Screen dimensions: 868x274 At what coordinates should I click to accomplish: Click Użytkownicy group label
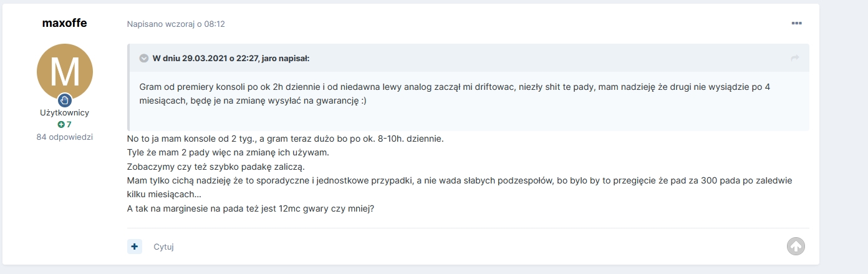click(65, 112)
